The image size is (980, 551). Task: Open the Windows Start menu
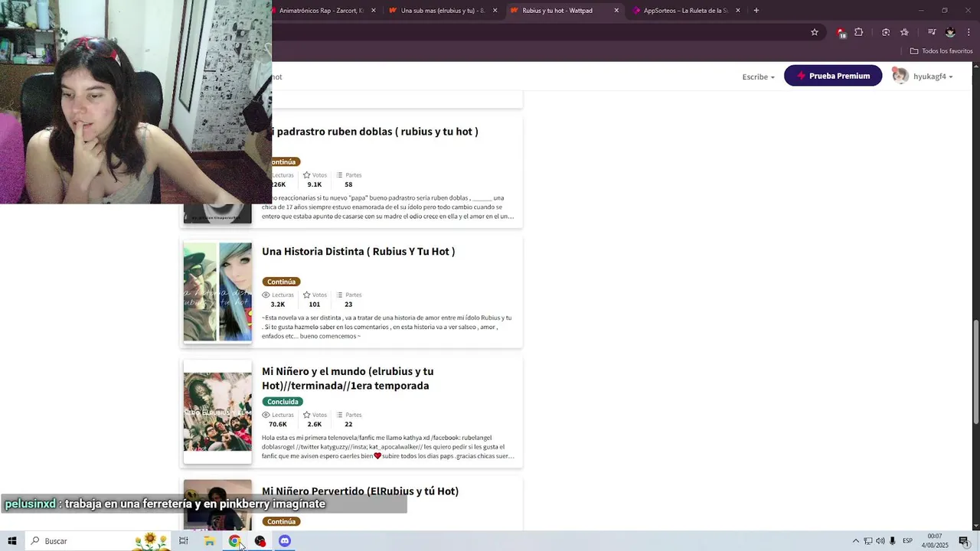coord(12,541)
